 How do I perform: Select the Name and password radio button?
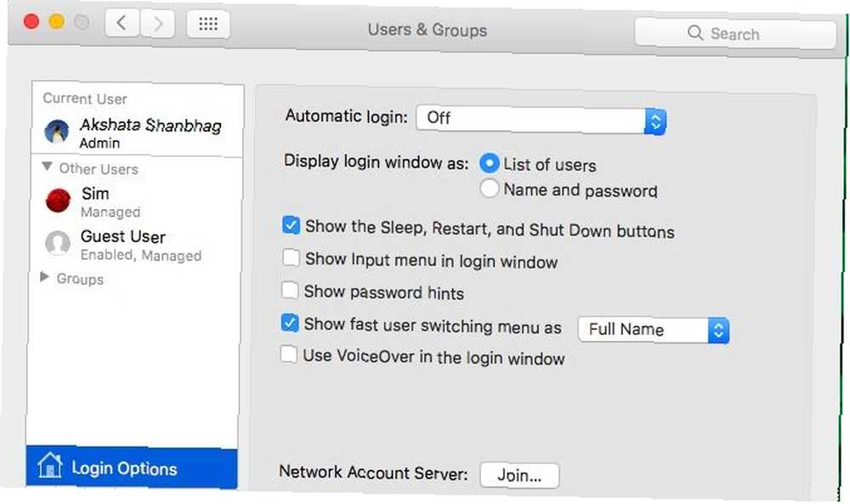pyautogui.click(x=489, y=188)
